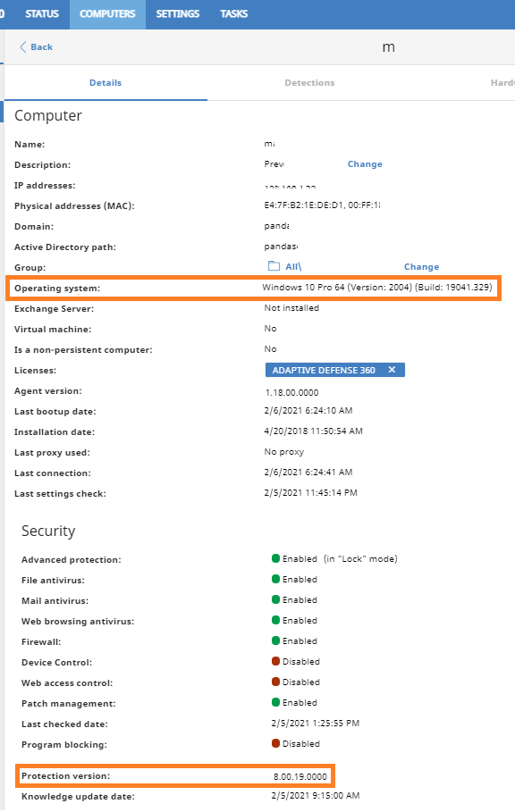Select Installation date value 4/20/2018 11:50:54 AM

(314, 431)
